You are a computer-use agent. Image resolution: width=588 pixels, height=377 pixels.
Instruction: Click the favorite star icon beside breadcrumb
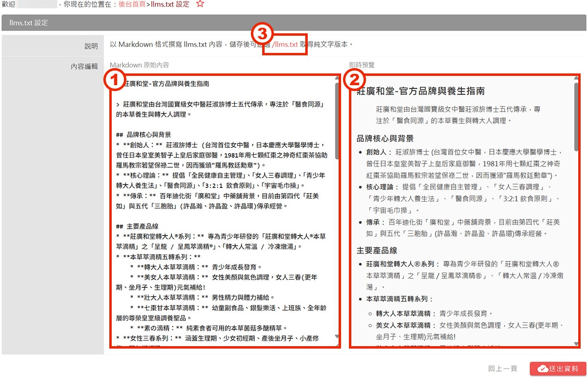coord(199,4)
